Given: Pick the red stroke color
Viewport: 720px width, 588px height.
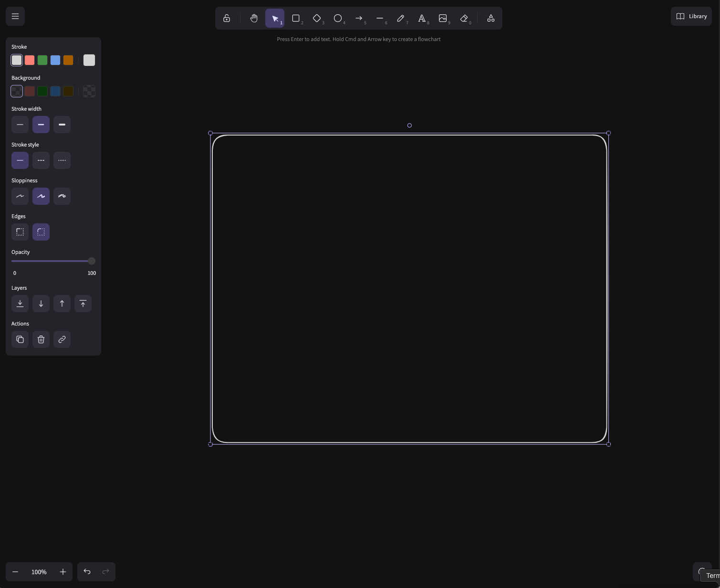Looking at the screenshot, I should pyautogui.click(x=29, y=60).
